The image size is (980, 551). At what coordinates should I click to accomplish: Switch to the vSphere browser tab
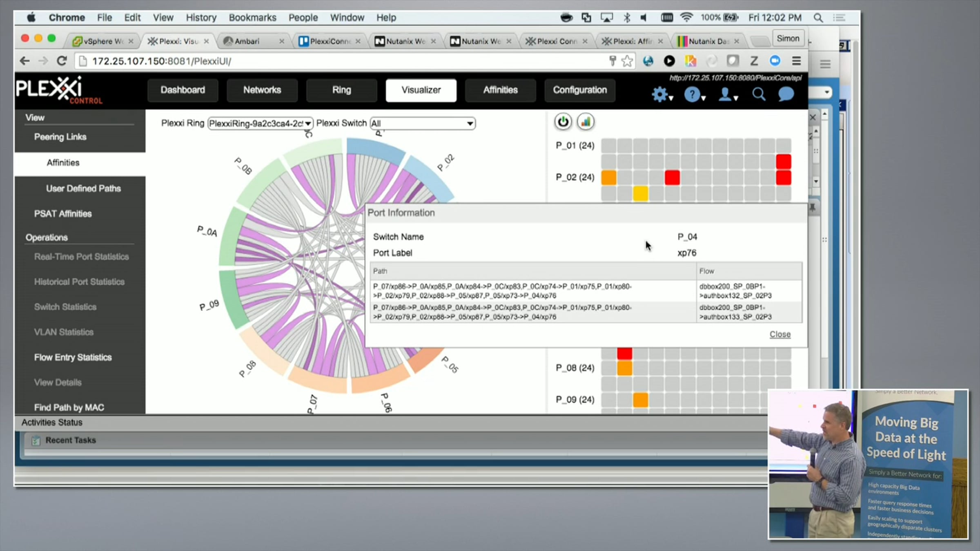point(103,41)
